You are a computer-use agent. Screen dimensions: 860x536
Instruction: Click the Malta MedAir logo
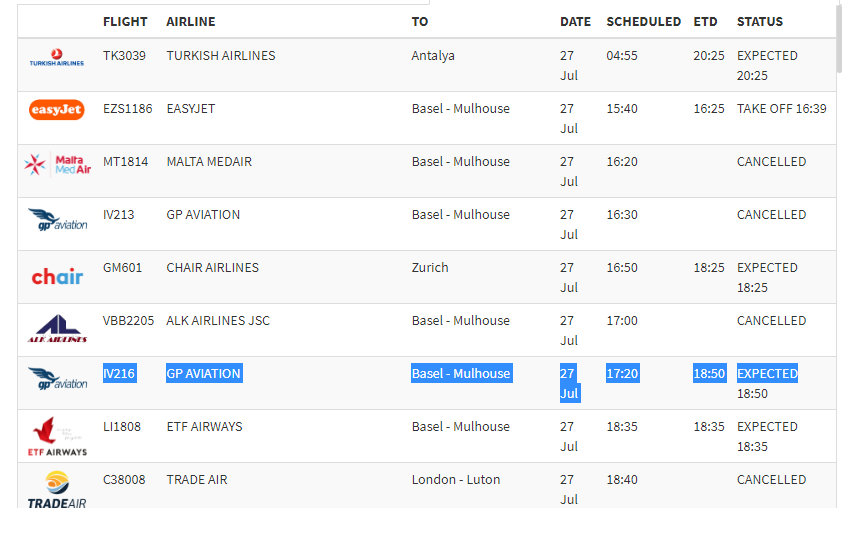pos(57,164)
